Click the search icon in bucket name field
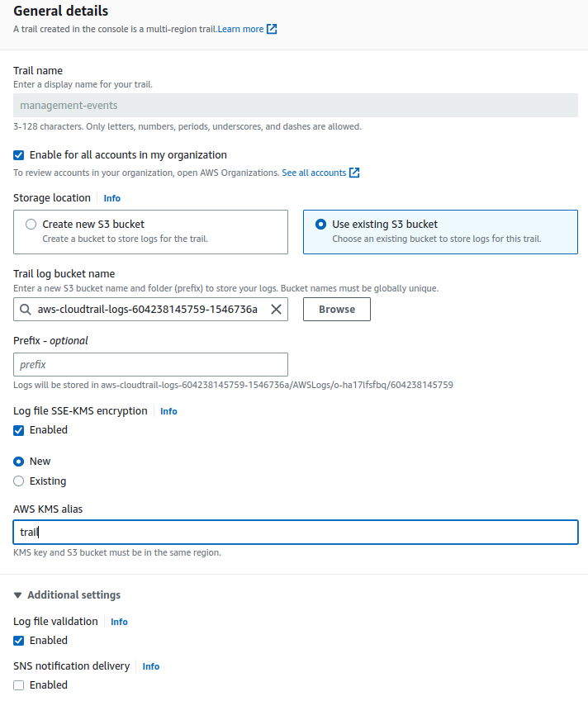The width and height of the screenshot is (588, 701). [24, 309]
